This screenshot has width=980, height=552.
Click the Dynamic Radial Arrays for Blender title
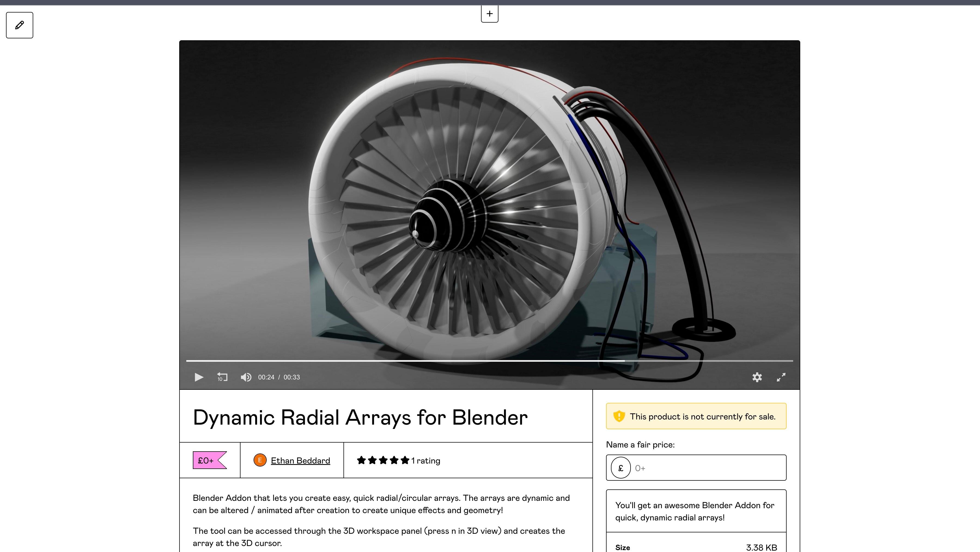[360, 418]
